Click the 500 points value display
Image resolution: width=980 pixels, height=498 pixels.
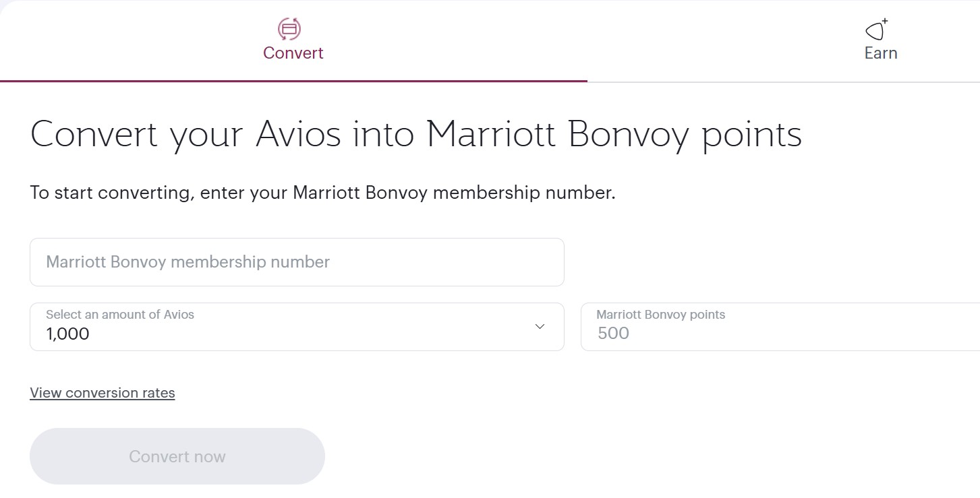[612, 333]
